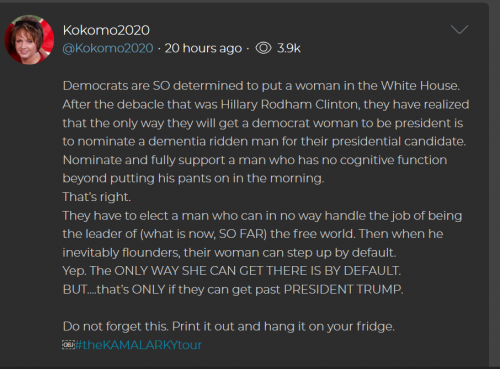Follow the #theKAMALARKYtour hashtag
500x369 pixels.
(138, 345)
